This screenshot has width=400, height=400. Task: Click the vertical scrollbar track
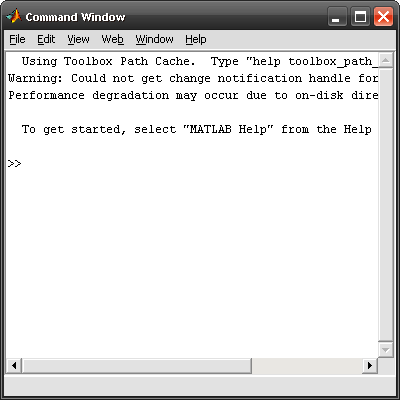[386, 205]
